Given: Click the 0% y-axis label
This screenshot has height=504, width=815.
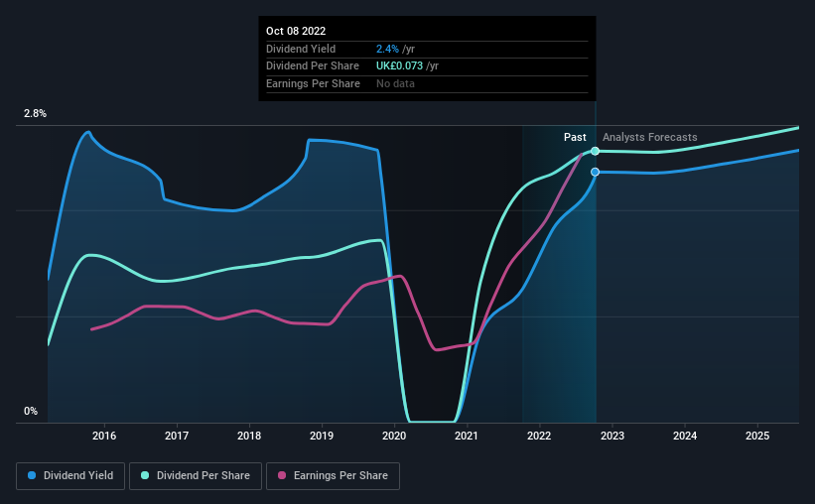Looking at the screenshot, I should tap(31, 411).
